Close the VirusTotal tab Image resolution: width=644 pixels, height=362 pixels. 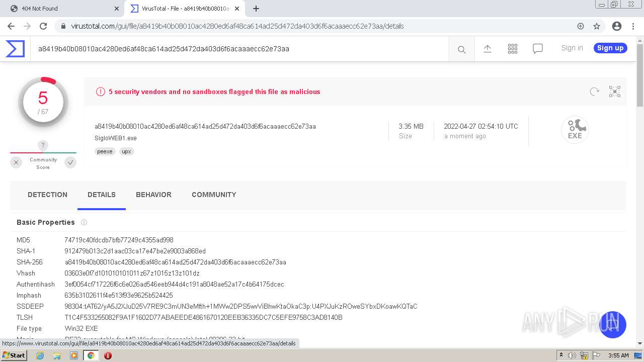[x=237, y=9]
